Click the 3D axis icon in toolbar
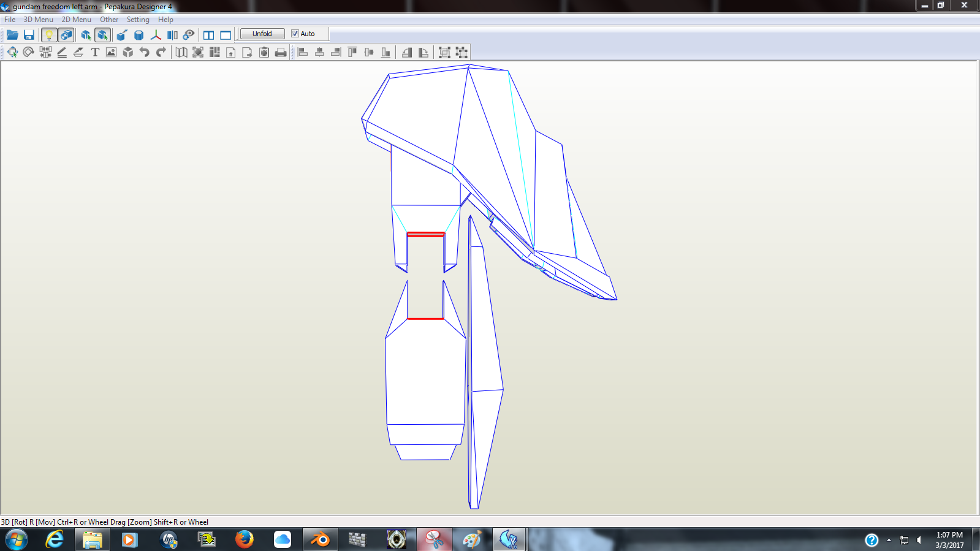The image size is (980, 551). click(x=156, y=35)
